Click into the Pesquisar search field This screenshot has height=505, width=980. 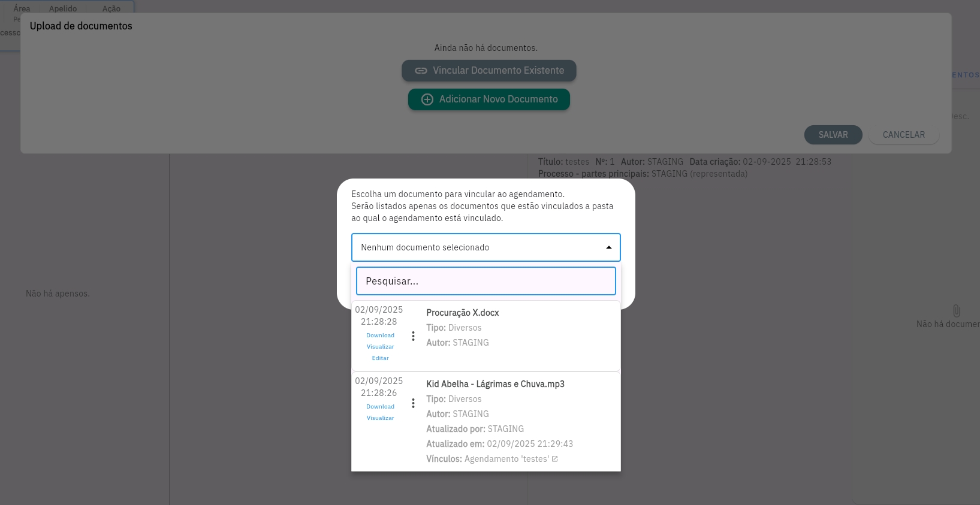[486, 281]
